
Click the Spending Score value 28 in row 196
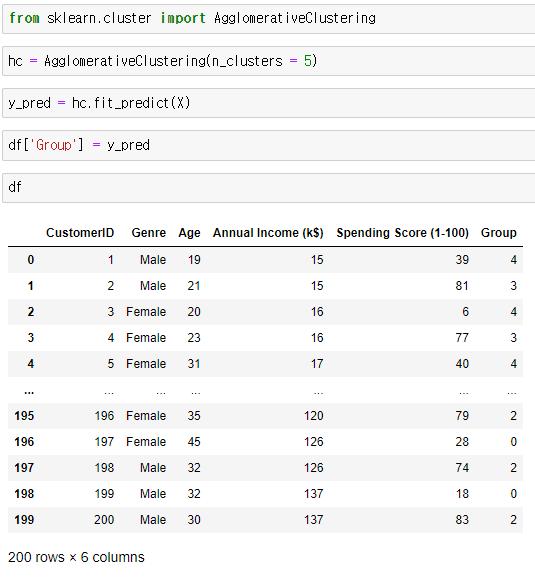[462, 442]
